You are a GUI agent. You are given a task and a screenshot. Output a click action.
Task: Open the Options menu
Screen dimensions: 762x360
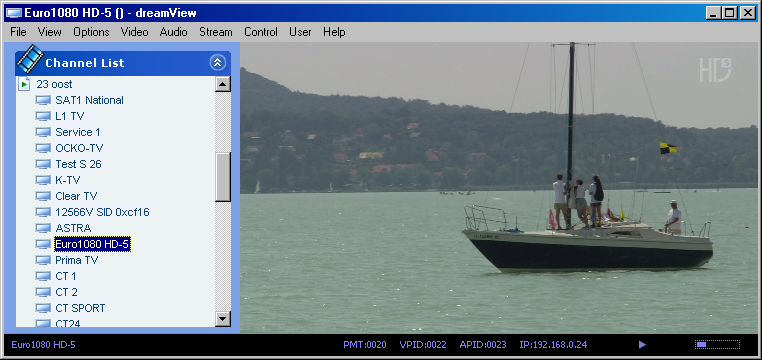click(x=91, y=32)
